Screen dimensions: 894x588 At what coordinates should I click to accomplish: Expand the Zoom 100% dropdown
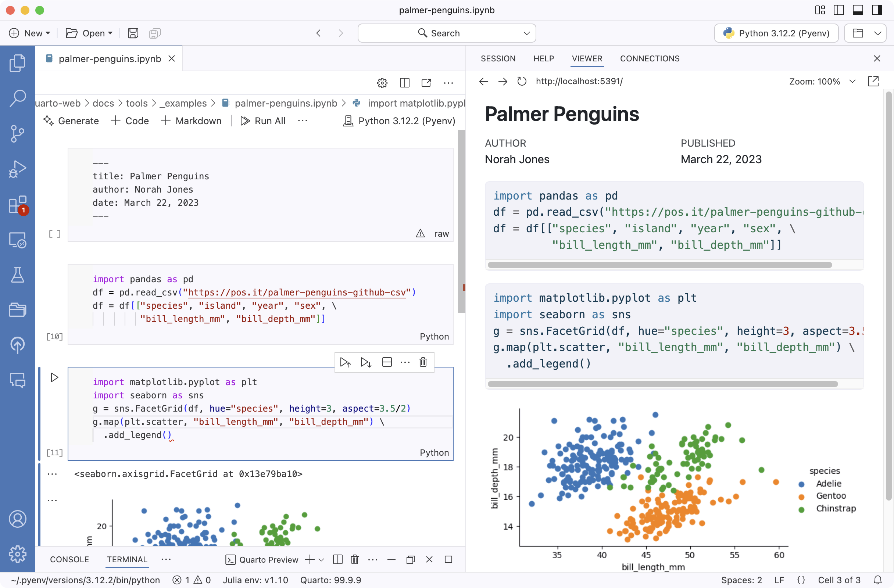(x=852, y=82)
